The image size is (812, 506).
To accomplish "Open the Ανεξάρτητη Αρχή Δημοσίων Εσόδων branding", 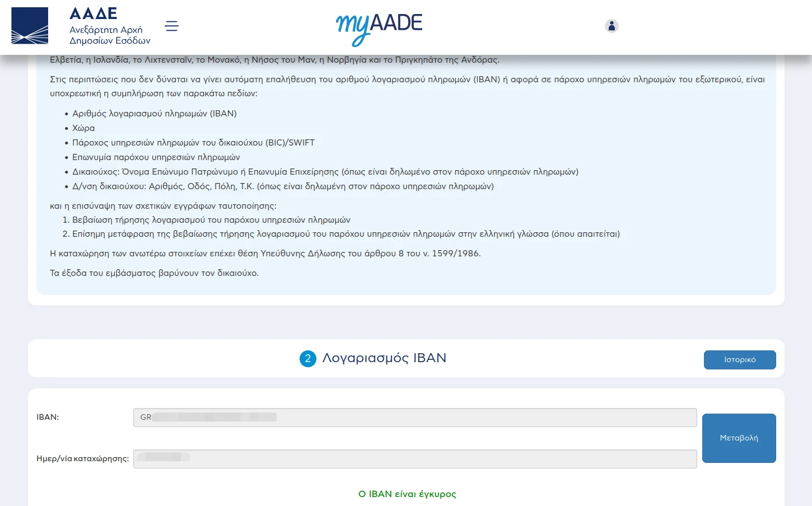I will [110, 35].
